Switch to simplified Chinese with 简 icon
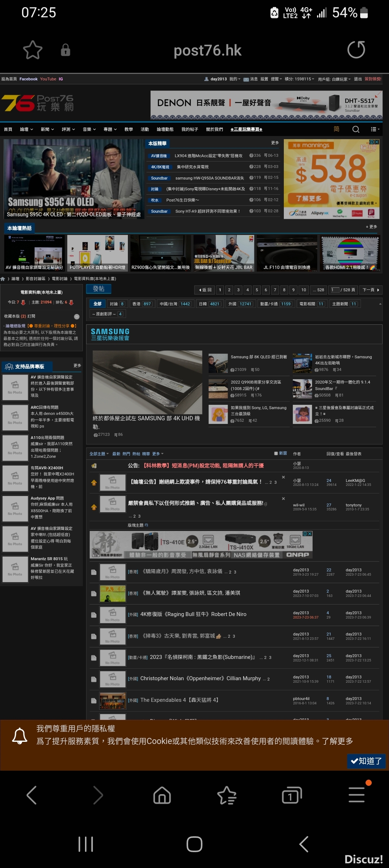The height and width of the screenshot is (868, 389). coord(336,129)
